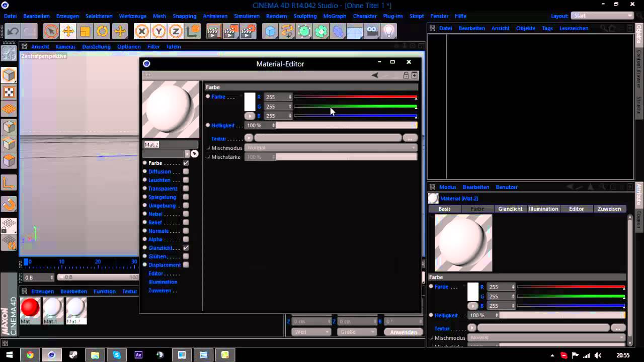Toggle the X axis lock
Screen dimensions: 644x362
[142, 32]
